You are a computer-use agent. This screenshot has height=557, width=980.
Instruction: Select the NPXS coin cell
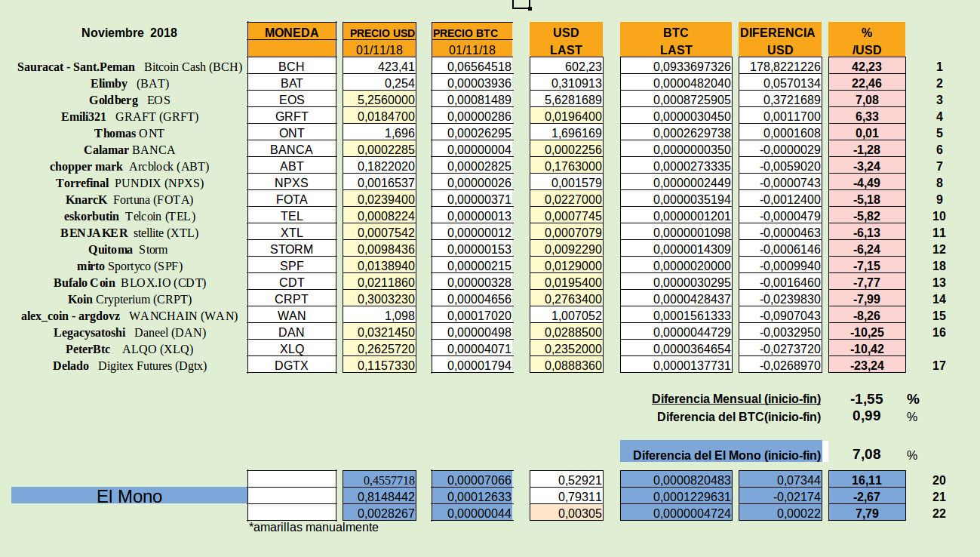click(292, 183)
